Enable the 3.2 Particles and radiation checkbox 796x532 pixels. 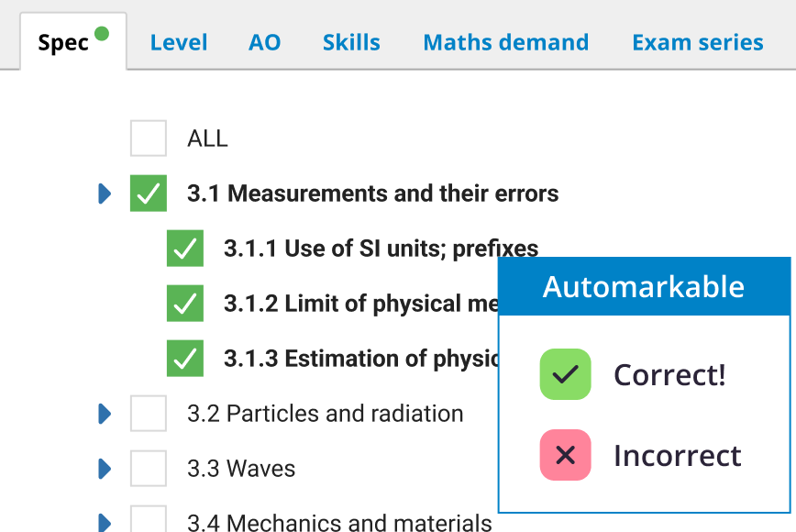[x=148, y=414]
